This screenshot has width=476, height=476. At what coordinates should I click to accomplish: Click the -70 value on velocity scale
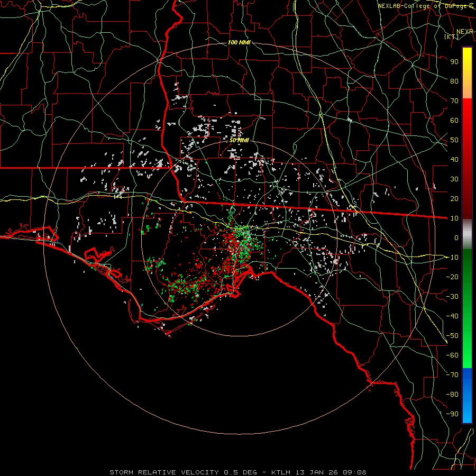452,375
